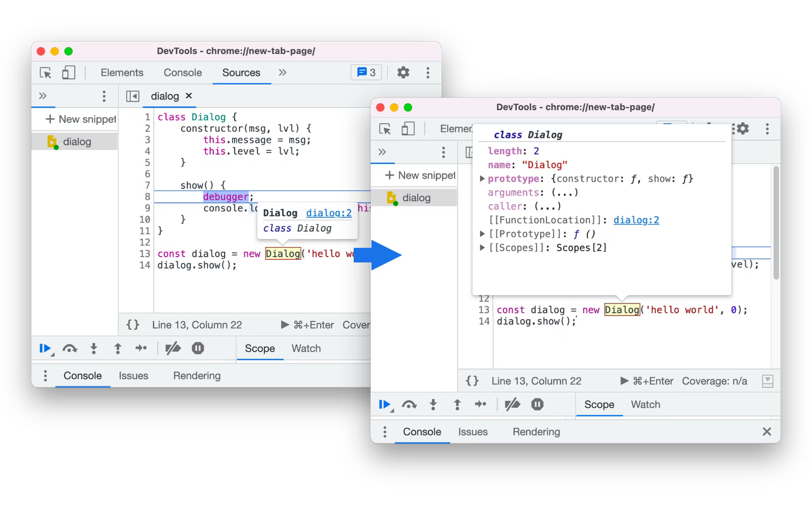Invoke caller getter (...) in popup
This screenshot has width=812, height=510.
(548, 207)
